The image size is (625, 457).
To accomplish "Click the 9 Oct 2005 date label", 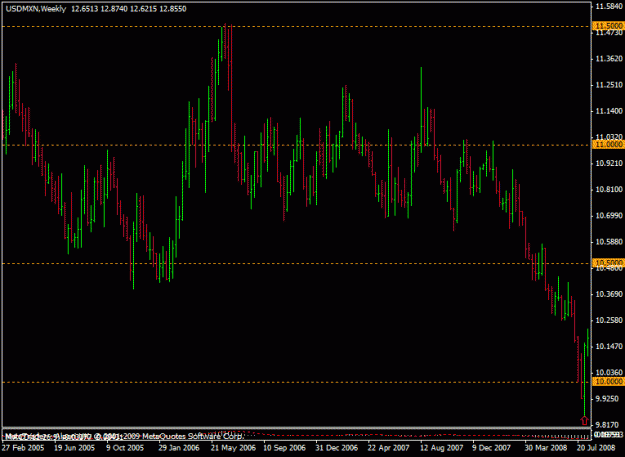I will pyautogui.click(x=125, y=448).
